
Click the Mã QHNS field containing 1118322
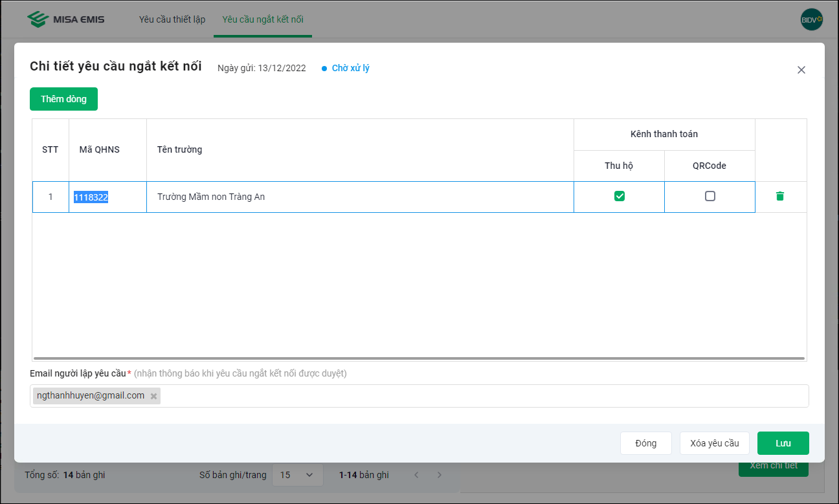pyautogui.click(x=107, y=197)
